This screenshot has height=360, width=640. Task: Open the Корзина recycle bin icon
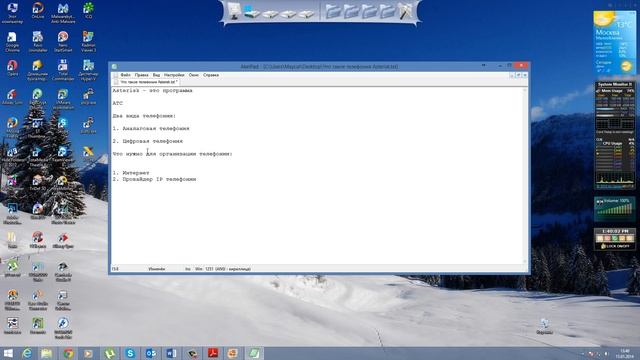coord(544,327)
